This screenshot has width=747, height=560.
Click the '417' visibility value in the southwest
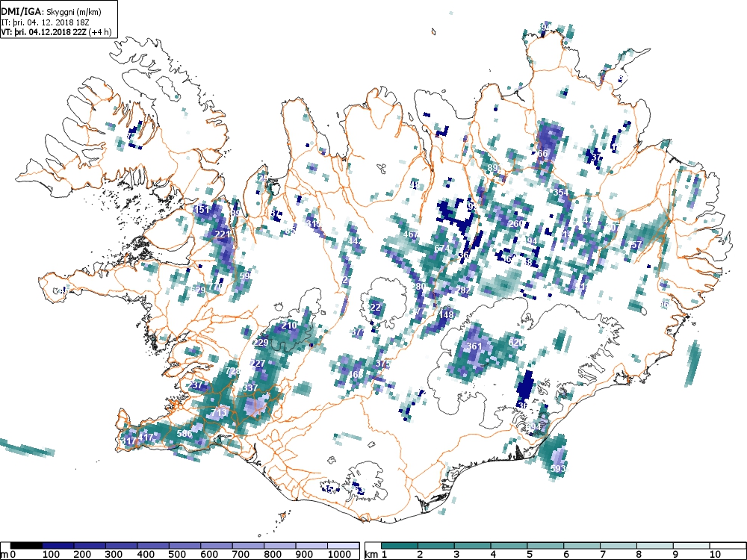click(146, 437)
